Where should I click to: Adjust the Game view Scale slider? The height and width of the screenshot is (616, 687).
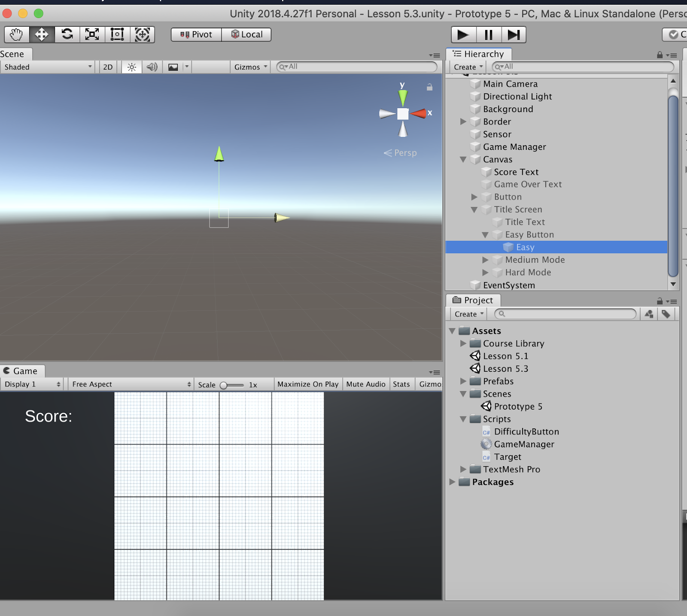pos(232,385)
